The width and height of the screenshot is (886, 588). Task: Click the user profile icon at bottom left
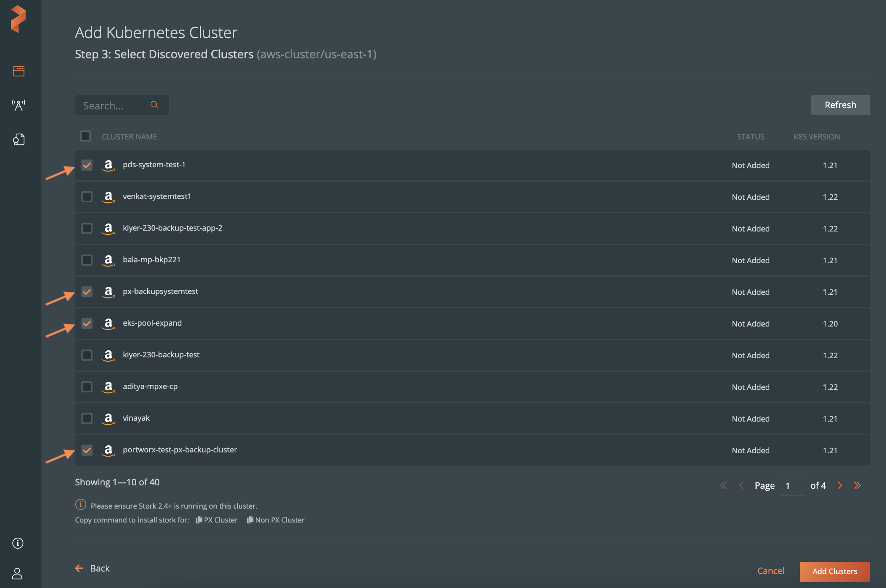pyautogui.click(x=18, y=569)
